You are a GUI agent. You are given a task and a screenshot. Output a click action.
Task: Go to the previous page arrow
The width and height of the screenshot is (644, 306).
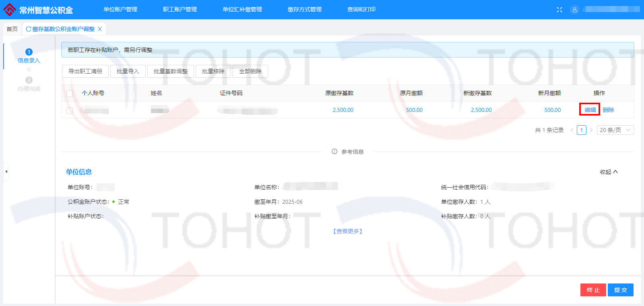click(572, 130)
